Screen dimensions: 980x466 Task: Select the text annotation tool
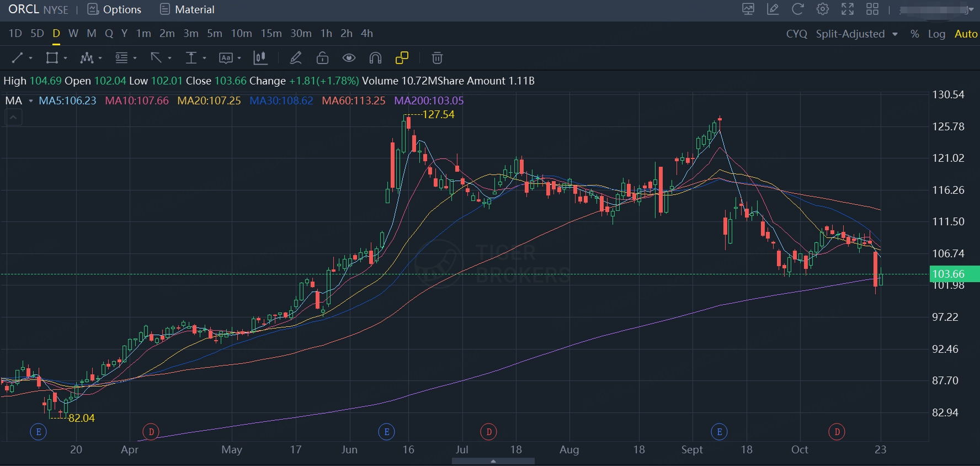pos(226,58)
